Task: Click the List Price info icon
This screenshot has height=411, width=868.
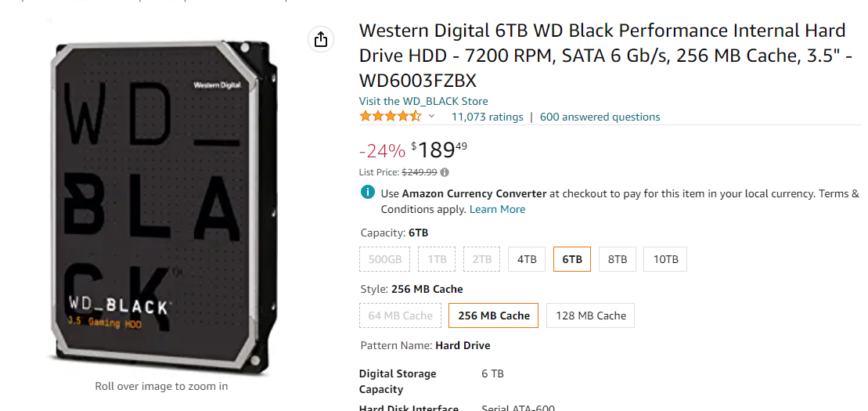Action: (x=445, y=172)
